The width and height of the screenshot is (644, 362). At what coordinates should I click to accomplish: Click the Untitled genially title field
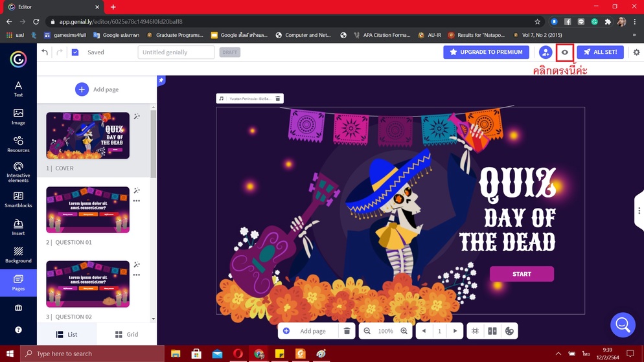tap(176, 52)
